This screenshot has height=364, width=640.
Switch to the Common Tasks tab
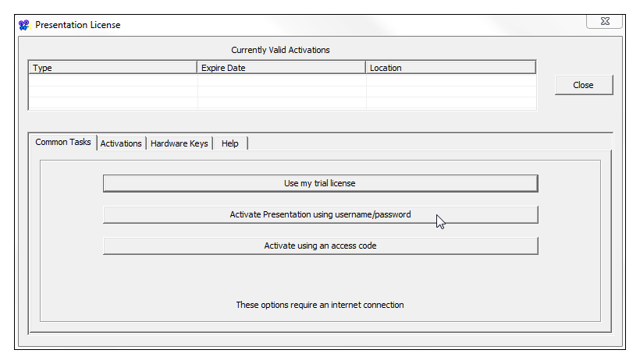pos(63,143)
